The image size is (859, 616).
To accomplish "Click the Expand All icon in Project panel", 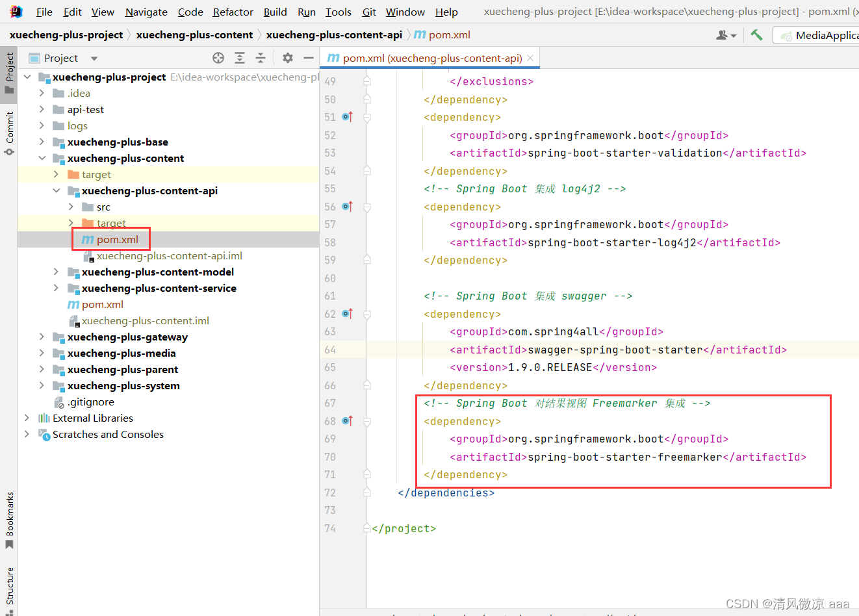I will click(x=240, y=58).
